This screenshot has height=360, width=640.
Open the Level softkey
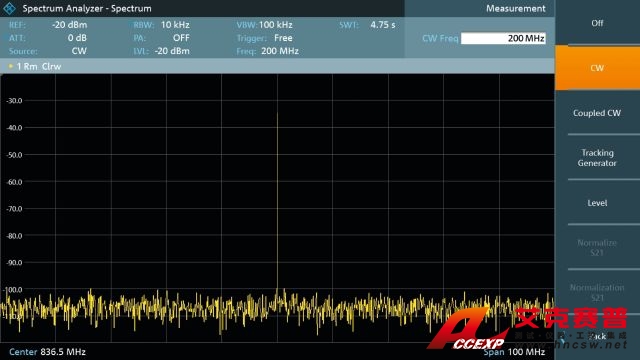597,203
